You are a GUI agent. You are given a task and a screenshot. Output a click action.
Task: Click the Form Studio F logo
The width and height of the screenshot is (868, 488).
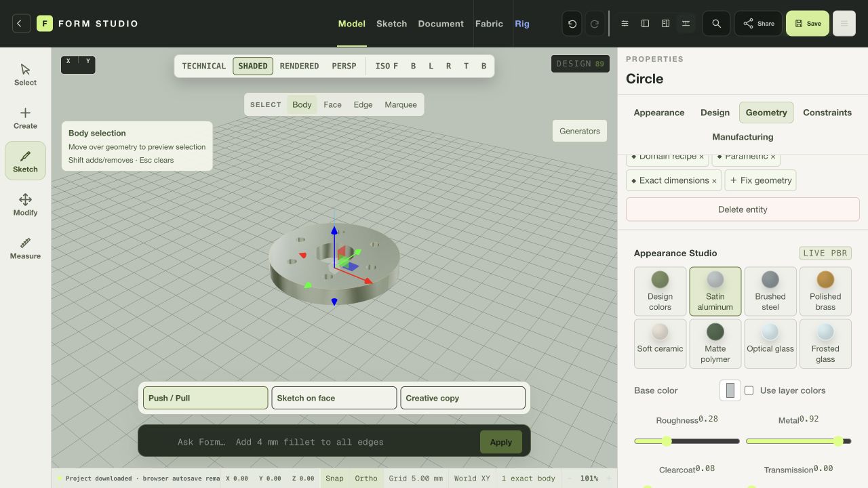(44, 24)
